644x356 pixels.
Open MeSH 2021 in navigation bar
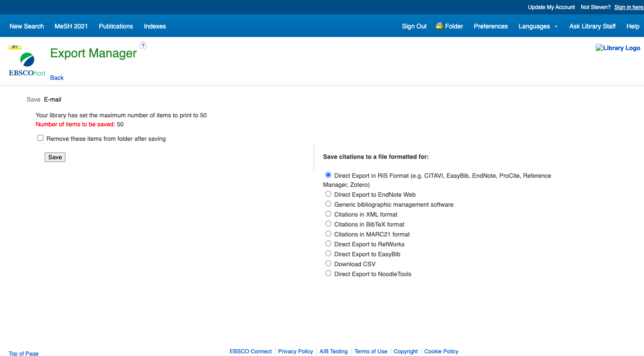(x=71, y=26)
